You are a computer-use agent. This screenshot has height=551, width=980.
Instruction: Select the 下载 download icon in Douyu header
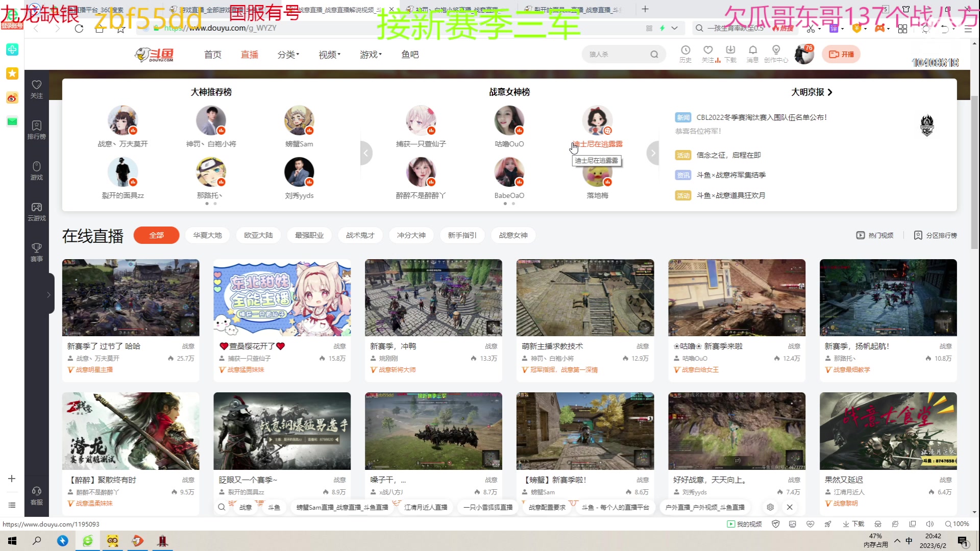[730, 54]
